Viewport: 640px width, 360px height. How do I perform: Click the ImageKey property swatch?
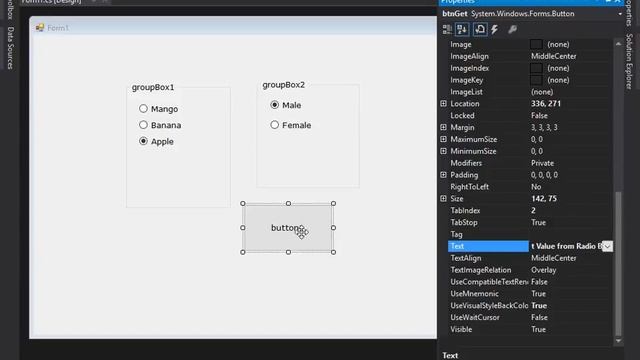(x=536, y=80)
